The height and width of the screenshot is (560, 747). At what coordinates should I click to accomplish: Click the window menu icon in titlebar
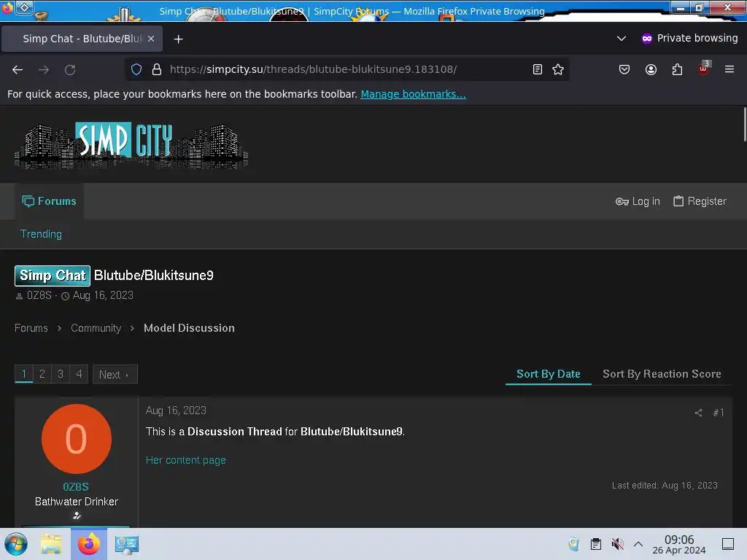[x=24, y=7]
